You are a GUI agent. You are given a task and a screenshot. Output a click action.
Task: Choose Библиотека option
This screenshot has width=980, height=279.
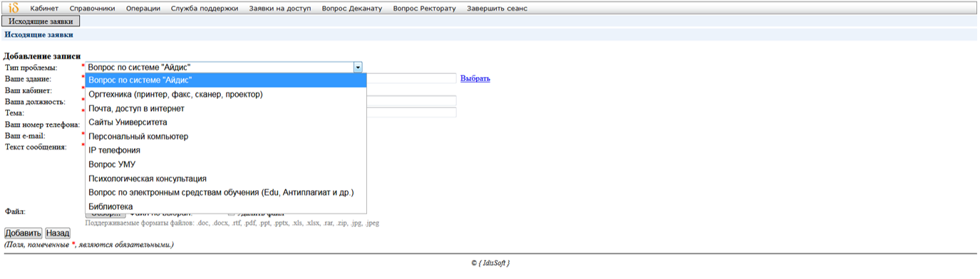pyautogui.click(x=225, y=206)
